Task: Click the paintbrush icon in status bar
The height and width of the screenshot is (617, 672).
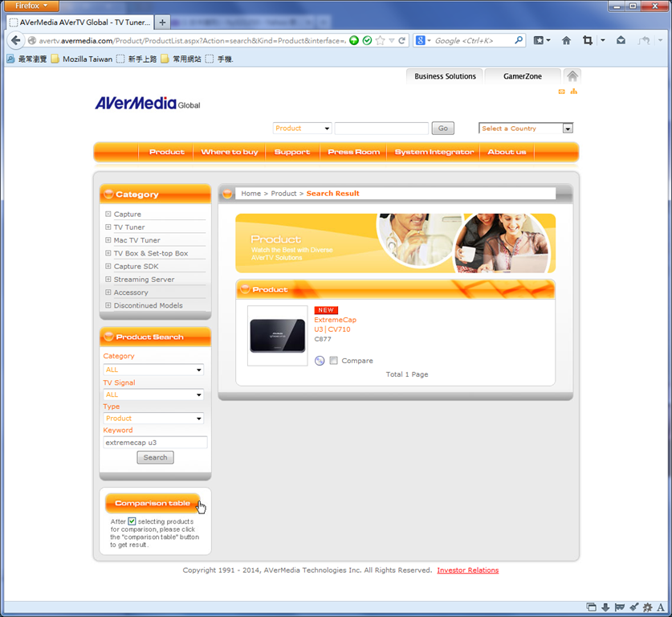Action: (633, 607)
